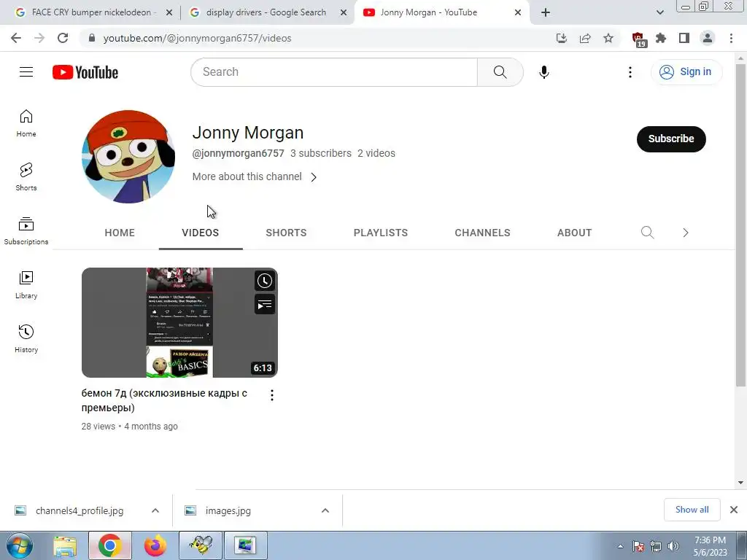Expand options for channels4_profile.jpg download
Screen dimensions: 747x560
[x=155, y=510]
